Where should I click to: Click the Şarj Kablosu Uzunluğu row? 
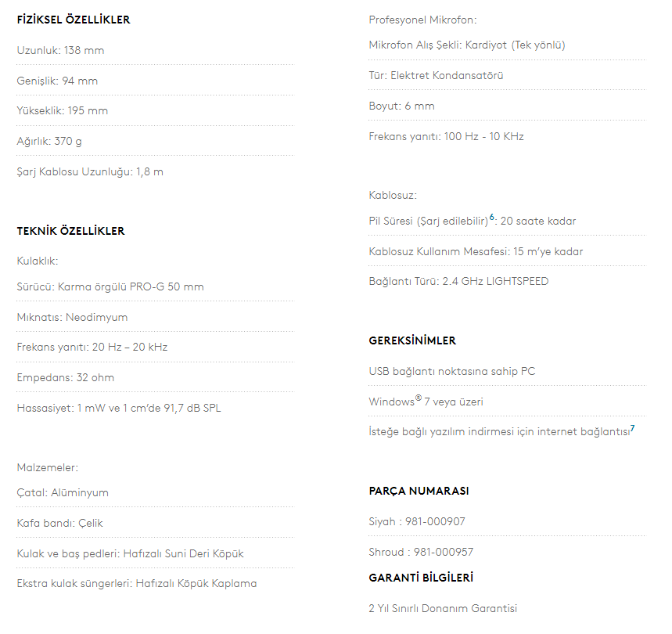click(x=90, y=171)
